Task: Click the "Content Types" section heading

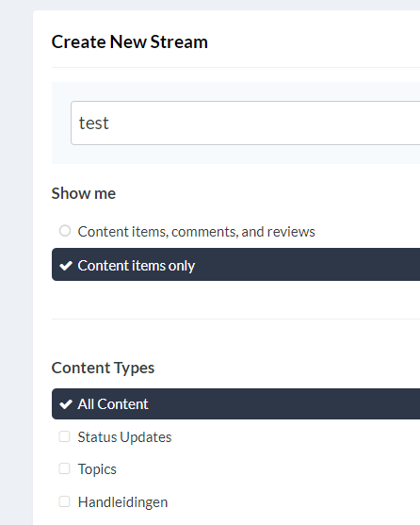Action: pos(103,368)
